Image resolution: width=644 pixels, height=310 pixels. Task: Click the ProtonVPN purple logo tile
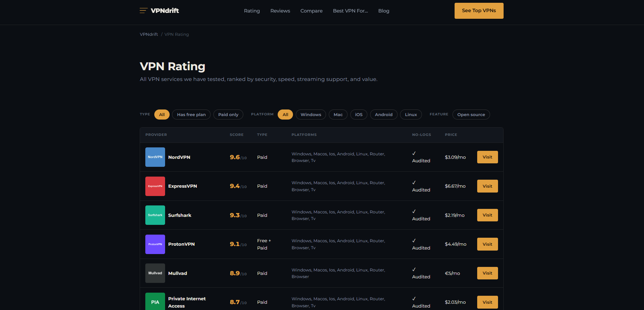point(155,244)
